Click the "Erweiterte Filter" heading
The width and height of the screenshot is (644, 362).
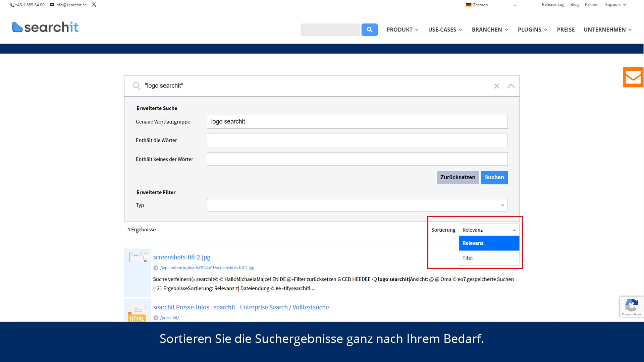point(156,192)
